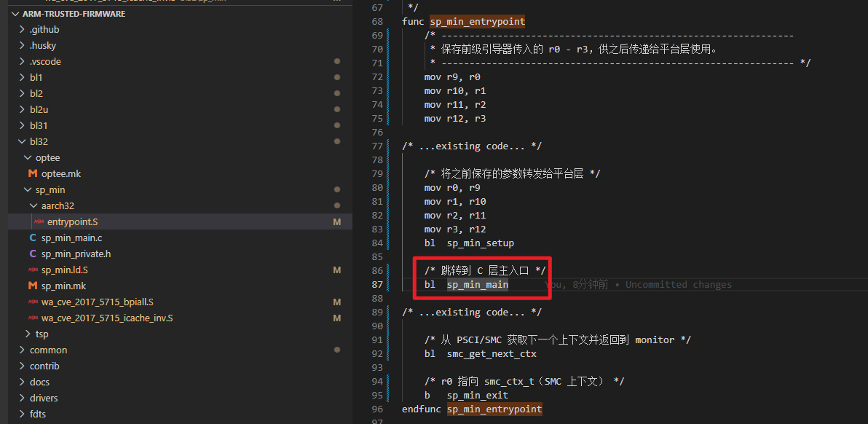The height and width of the screenshot is (424, 868).
Task: Click the PSCI/SMC comment on line 91
Action: (x=558, y=340)
